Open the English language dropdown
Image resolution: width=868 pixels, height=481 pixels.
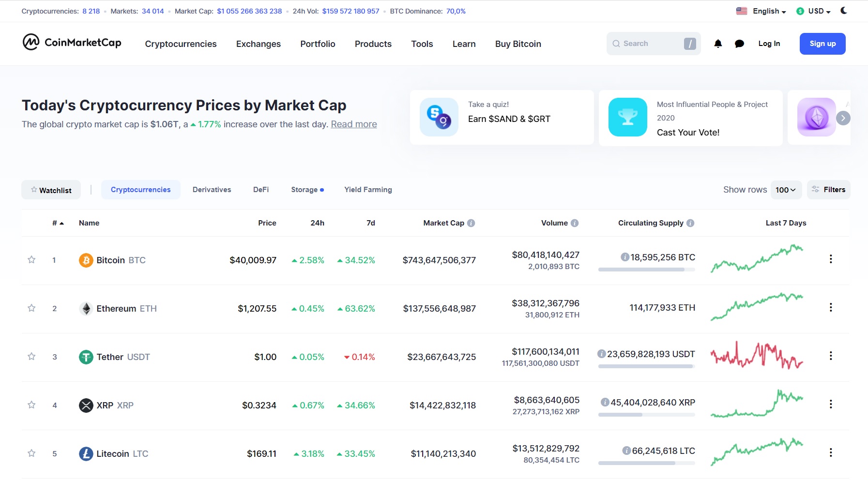coord(769,11)
